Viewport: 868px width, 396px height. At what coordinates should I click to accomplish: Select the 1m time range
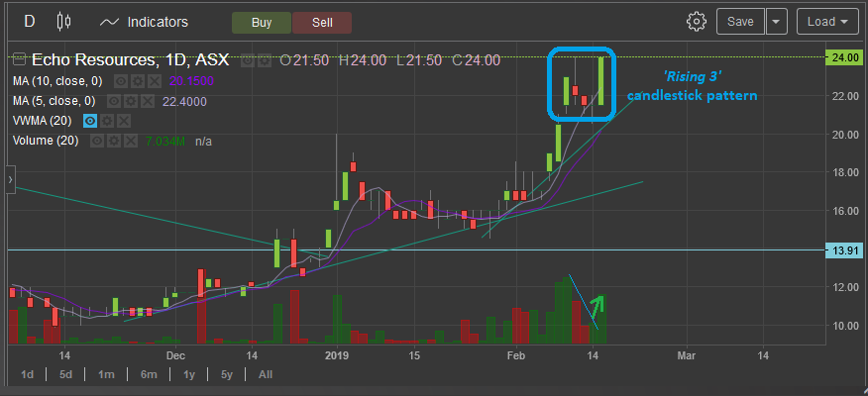(x=105, y=374)
